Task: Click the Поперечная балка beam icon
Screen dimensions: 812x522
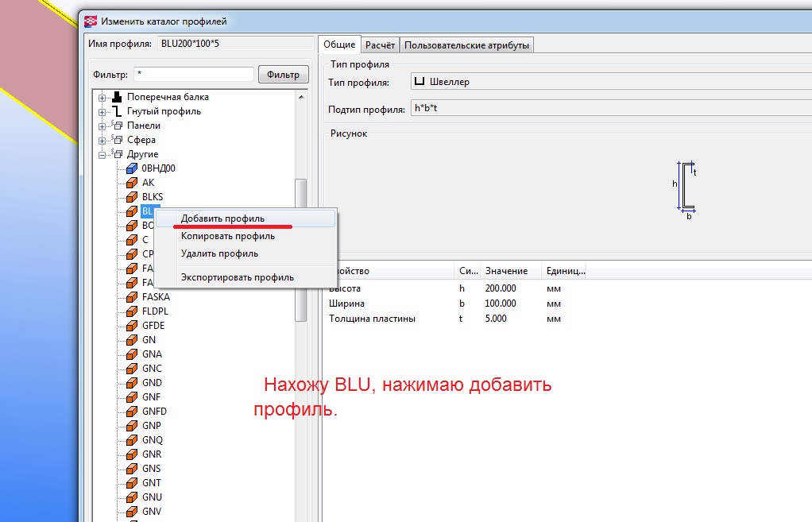Action: click(x=117, y=97)
